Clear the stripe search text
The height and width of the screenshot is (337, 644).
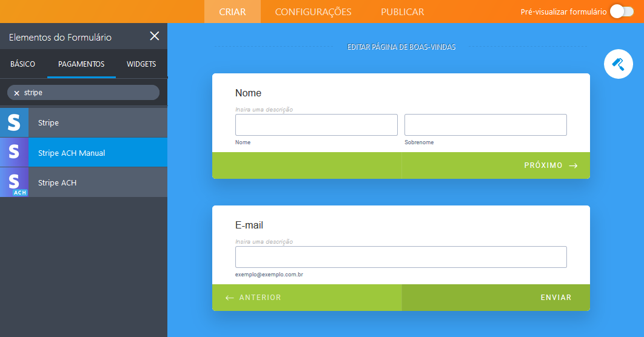[17, 93]
